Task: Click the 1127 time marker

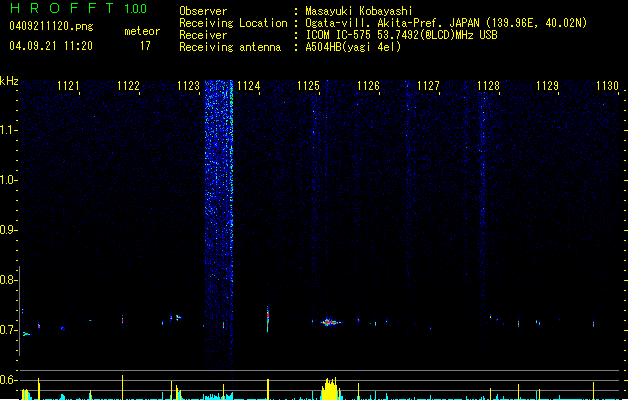Action: pos(428,86)
